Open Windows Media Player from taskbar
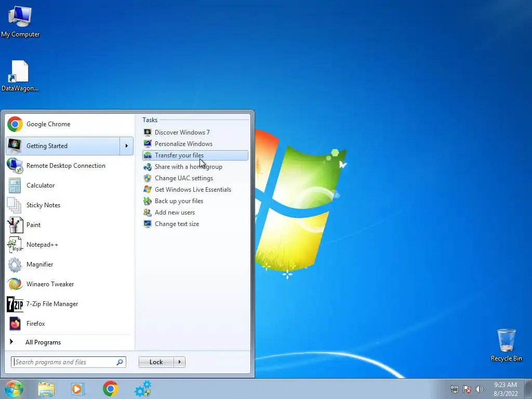The width and height of the screenshot is (532, 399). 78,389
